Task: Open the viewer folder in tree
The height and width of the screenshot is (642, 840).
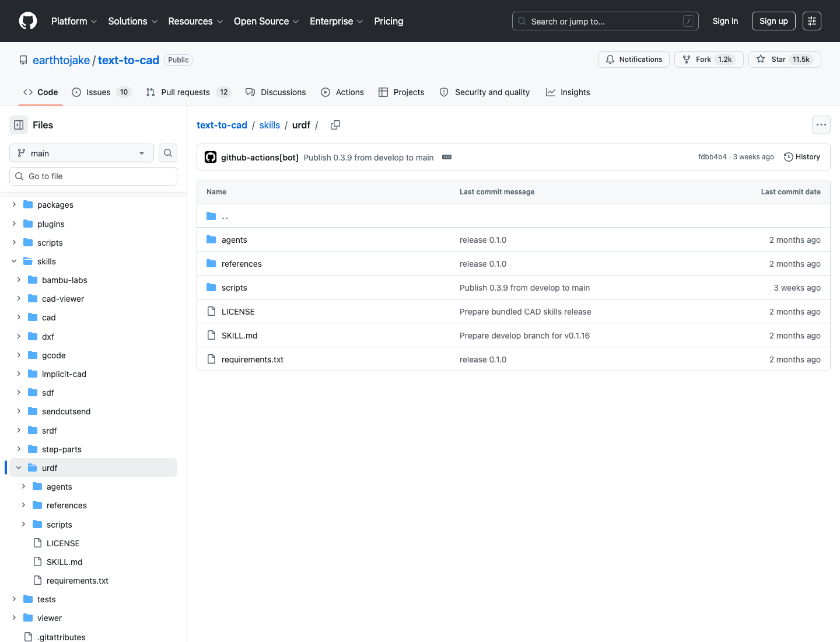Action: pyautogui.click(x=50, y=618)
